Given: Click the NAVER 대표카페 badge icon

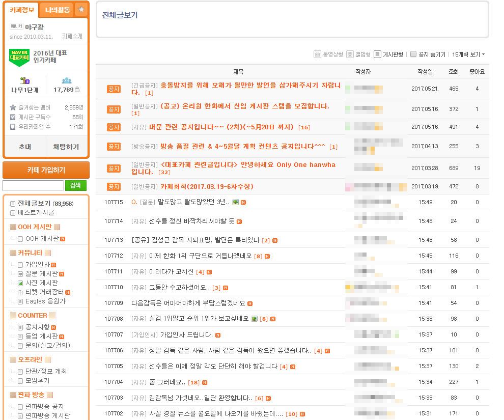Looking at the screenshot, I should pos(19,58).
